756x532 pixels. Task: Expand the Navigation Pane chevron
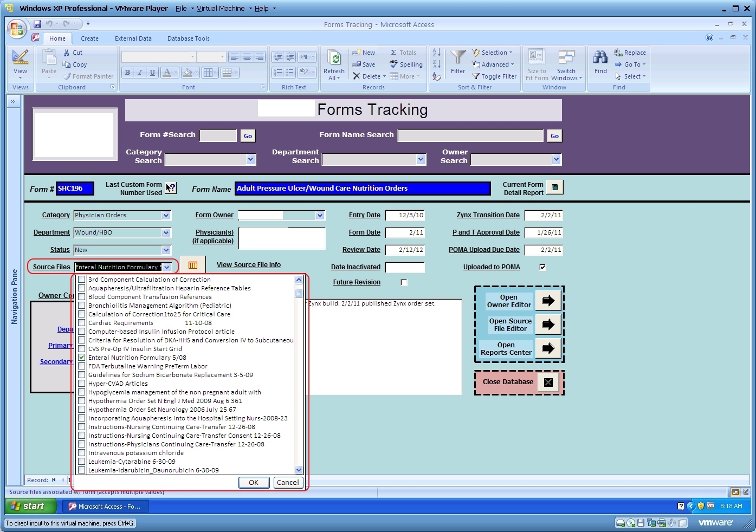coord(12,101)
